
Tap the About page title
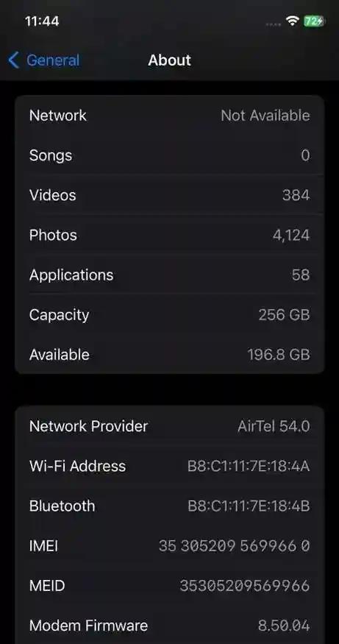[169, 60]
